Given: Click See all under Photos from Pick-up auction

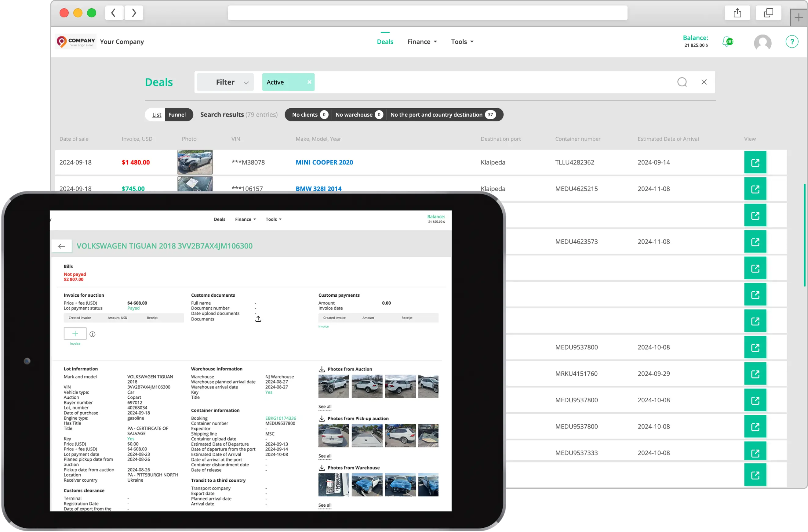Looking at the screenshot, I should point(325,456).
